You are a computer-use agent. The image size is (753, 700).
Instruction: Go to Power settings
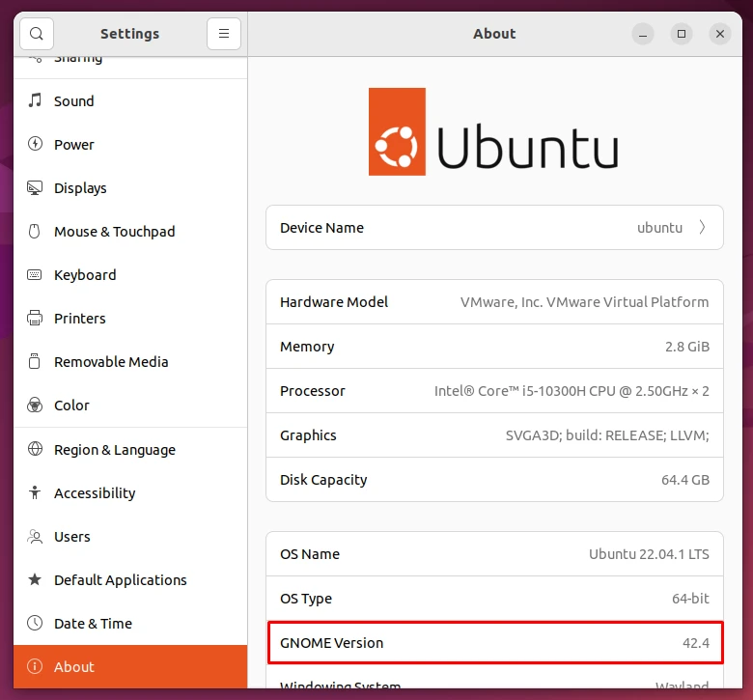130,145
